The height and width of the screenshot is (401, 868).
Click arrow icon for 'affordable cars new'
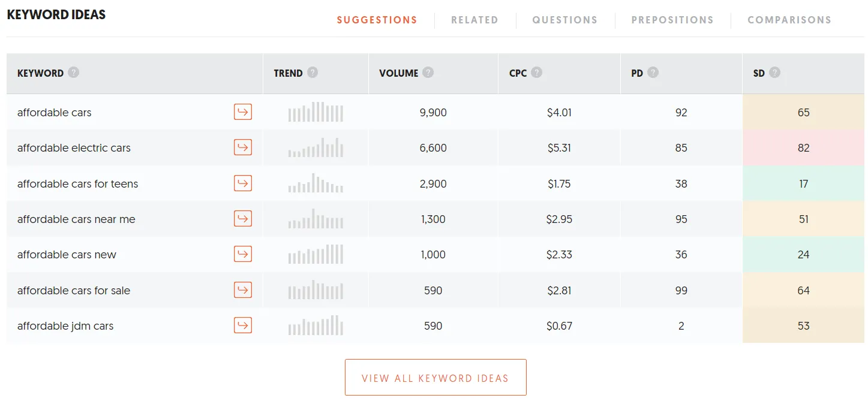(242, 254)
